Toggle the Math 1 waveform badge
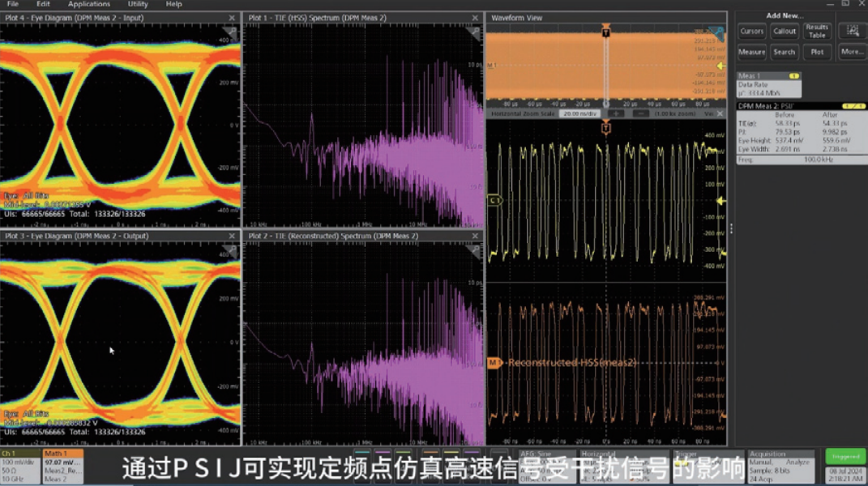Screen dimensions: 868x486 [x=62, y=467]
